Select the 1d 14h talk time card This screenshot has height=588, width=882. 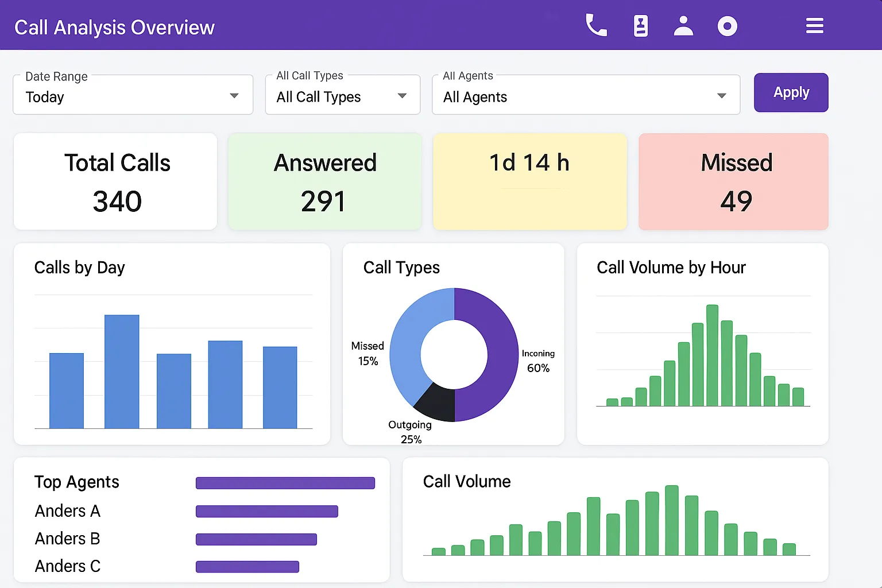coord(529,181)
